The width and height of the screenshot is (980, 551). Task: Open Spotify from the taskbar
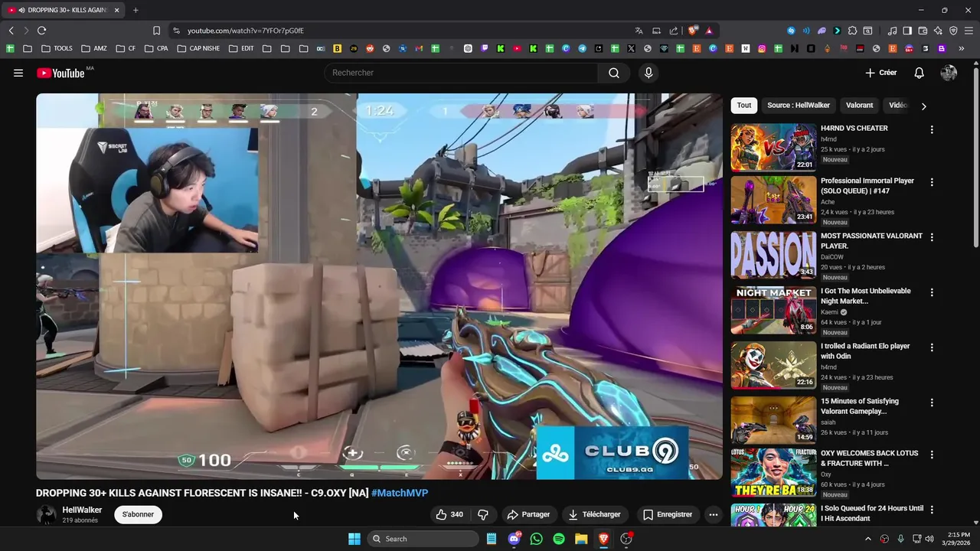point(559,539)
